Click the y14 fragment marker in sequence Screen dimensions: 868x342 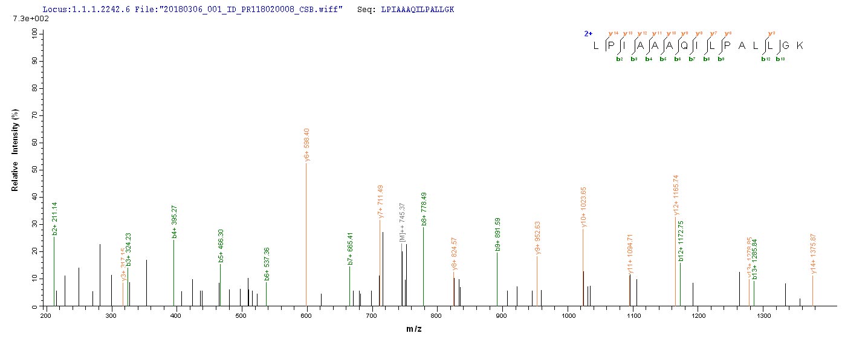coord(611,33)
